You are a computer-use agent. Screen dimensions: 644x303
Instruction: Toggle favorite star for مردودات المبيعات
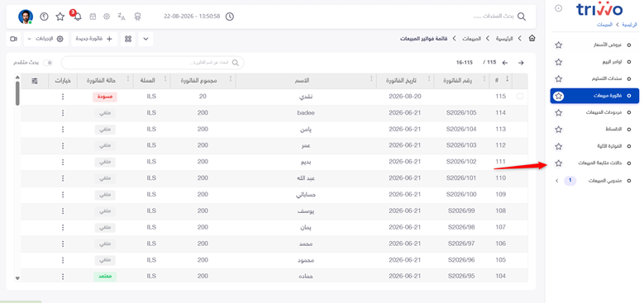[x=559, y=113]
